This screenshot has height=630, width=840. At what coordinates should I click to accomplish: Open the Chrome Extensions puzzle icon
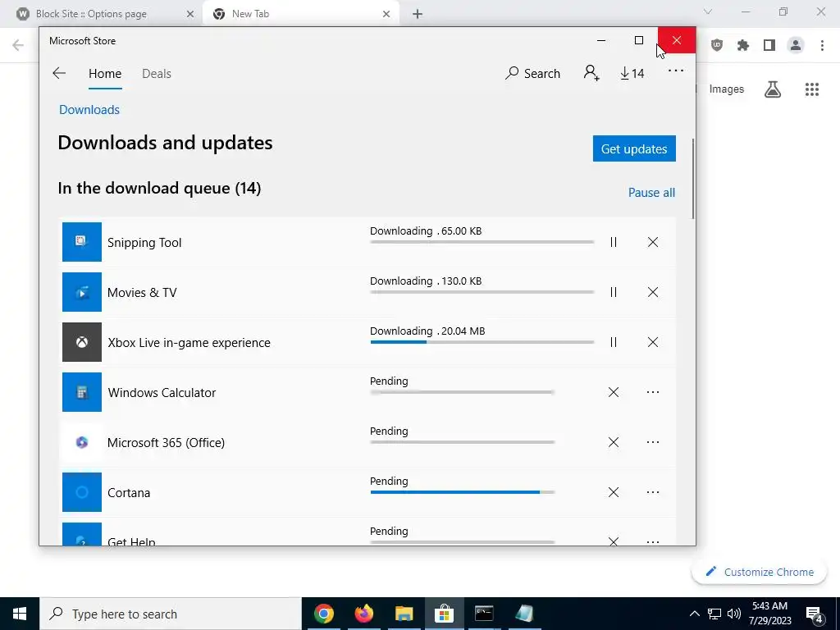click(743, 45)
